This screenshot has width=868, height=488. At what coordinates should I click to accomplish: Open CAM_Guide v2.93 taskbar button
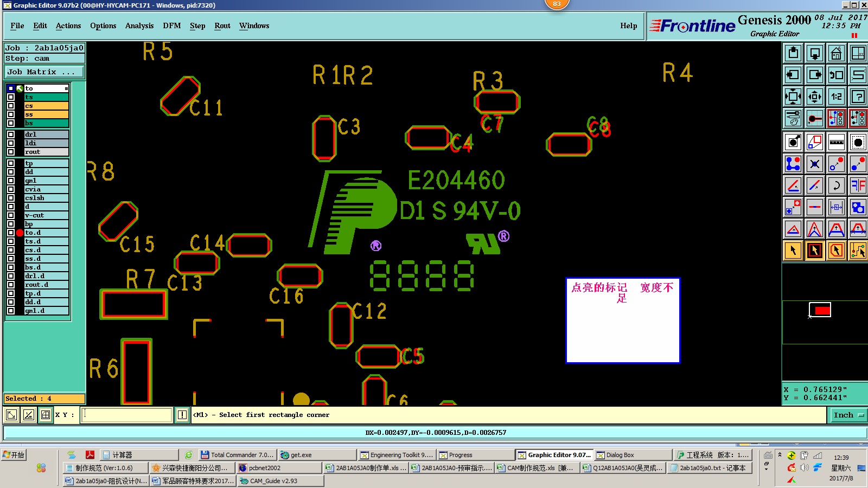point(280,481)
